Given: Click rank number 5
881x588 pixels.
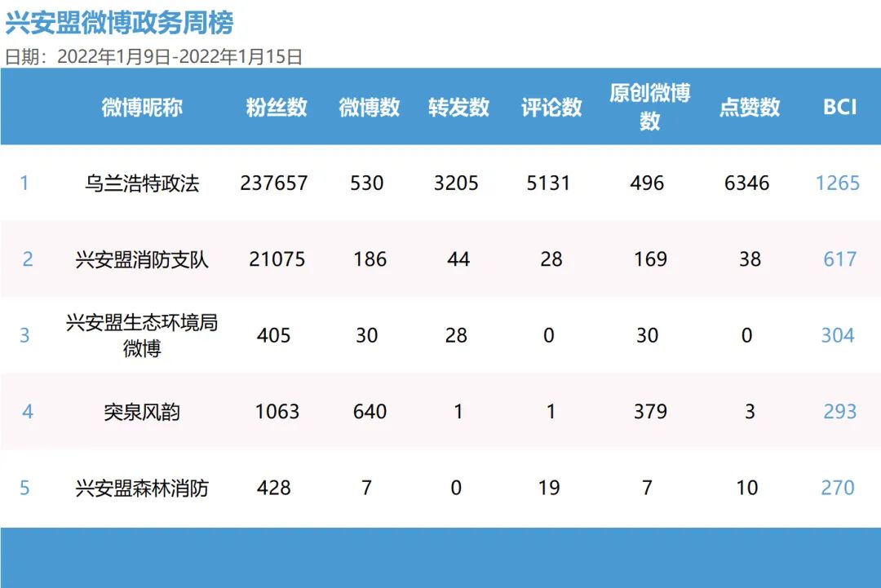Looking at the screenshot, I should pos(24,488).
